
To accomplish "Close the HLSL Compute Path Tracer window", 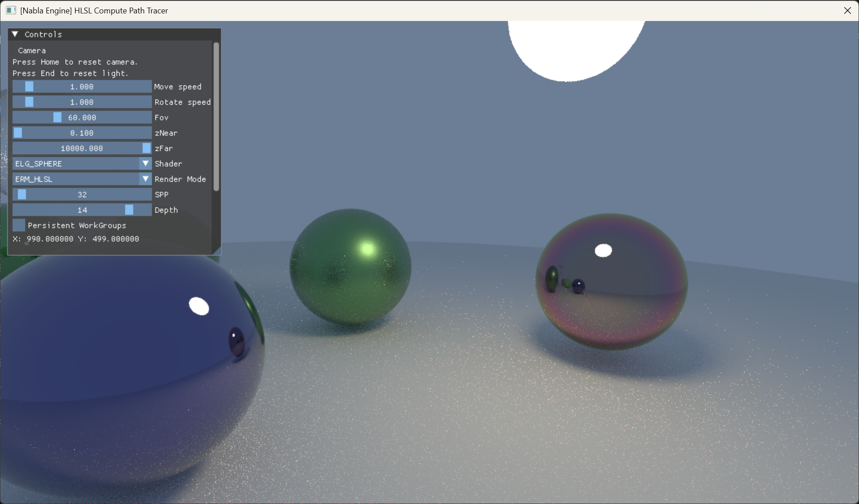I will (x=847, y=10).
